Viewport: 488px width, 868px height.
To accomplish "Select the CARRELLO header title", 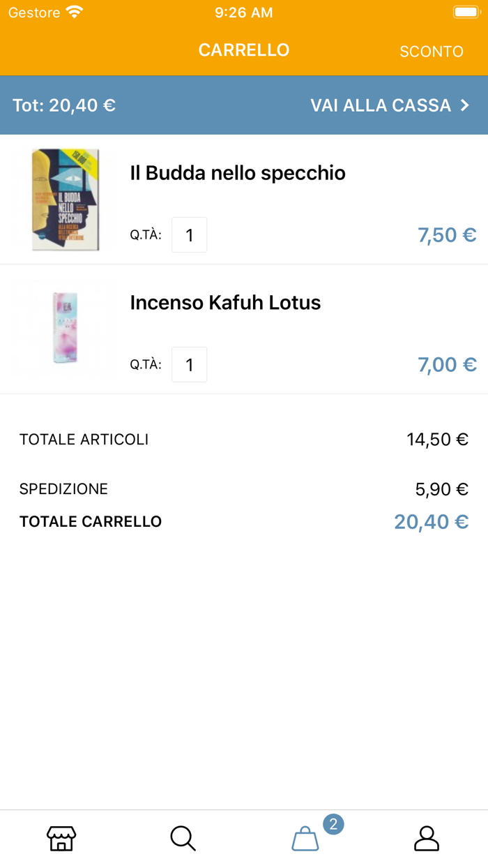I will click(x=244, y=50).
